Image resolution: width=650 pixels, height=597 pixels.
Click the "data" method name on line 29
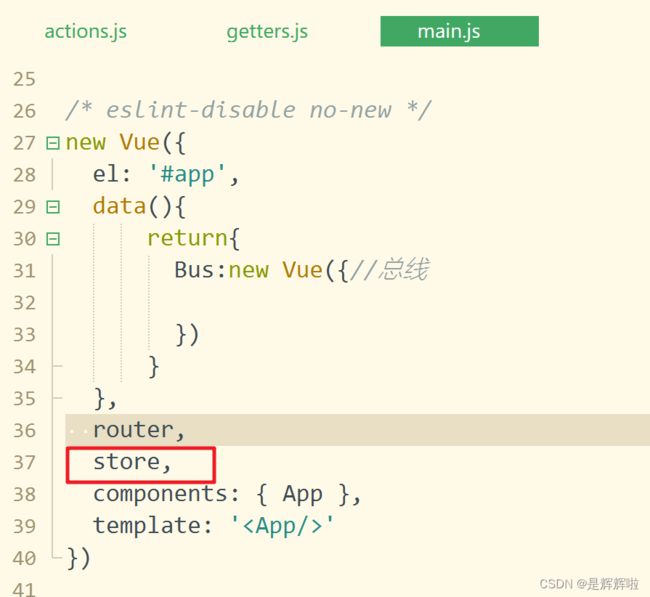coord(119,206)
